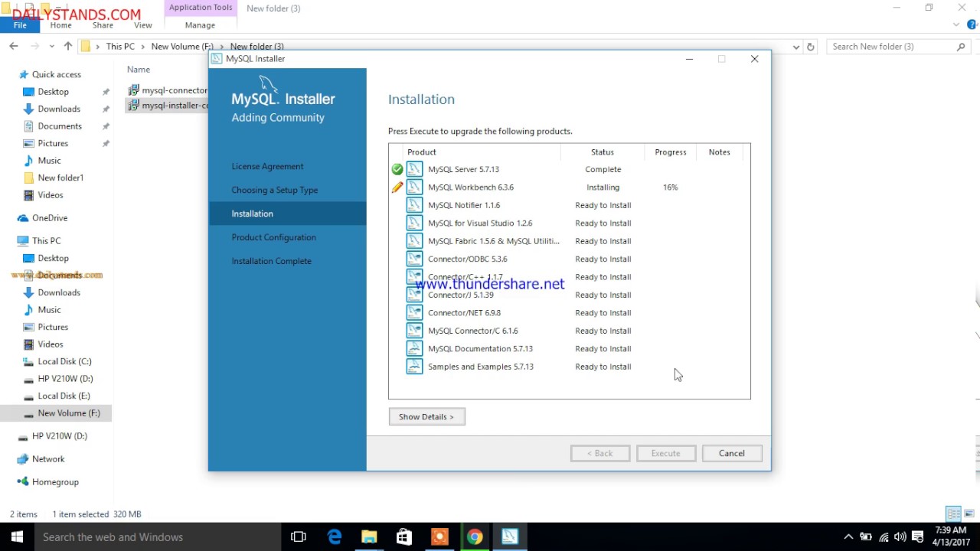
Task: Click the volume icon in the system tray
Action: 900,537
